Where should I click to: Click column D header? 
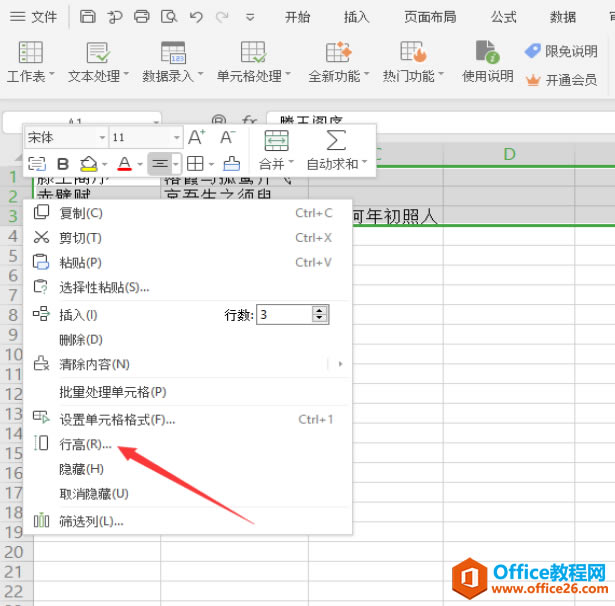[509, 154]
